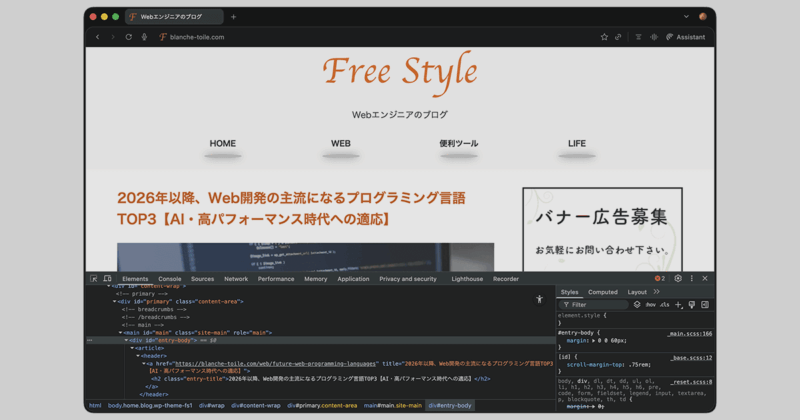
Task: Switch to the Elements panel
Action: (135, 279)
